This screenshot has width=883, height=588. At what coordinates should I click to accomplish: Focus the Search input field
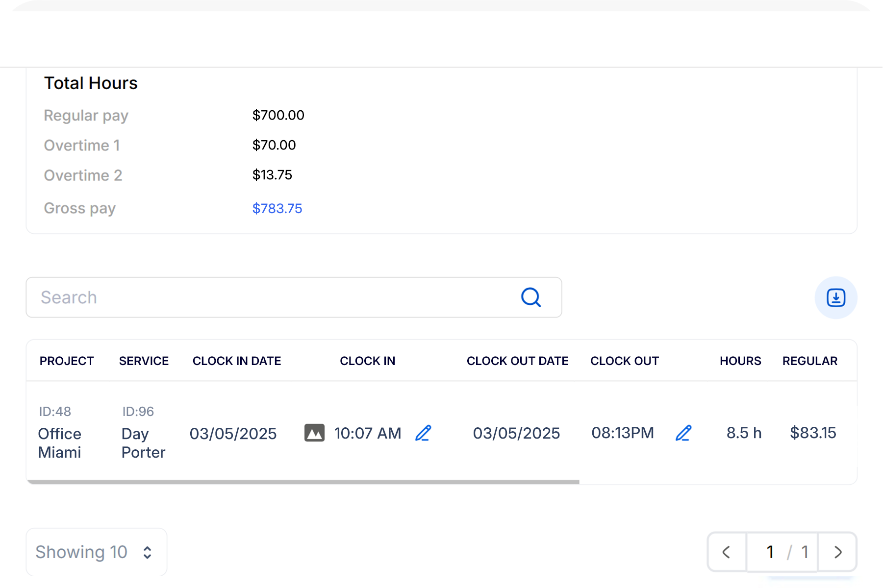point(294,297)
